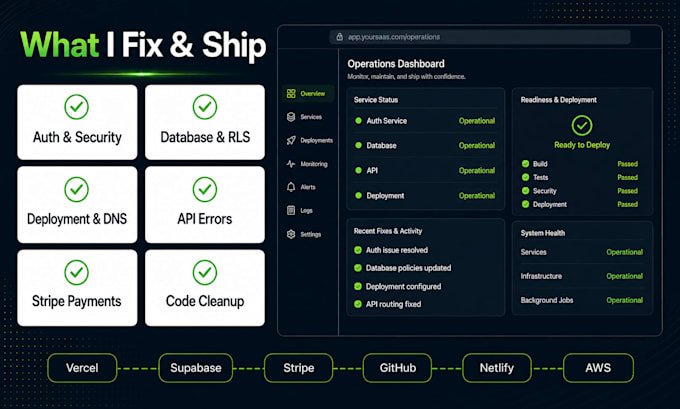Screen dimensions: 680x409
Task: Select the Vercel pill button
Action: (x=82, y=368)
